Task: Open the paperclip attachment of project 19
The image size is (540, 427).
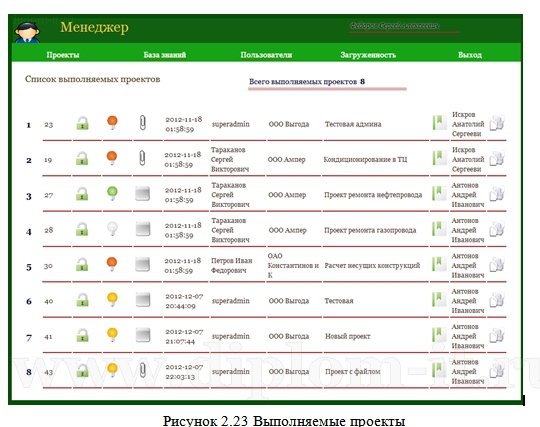Action: 142,158
